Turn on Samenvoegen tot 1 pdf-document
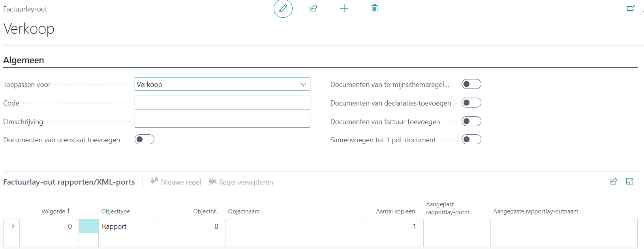 pyautogui.click(x=471, y=140)
